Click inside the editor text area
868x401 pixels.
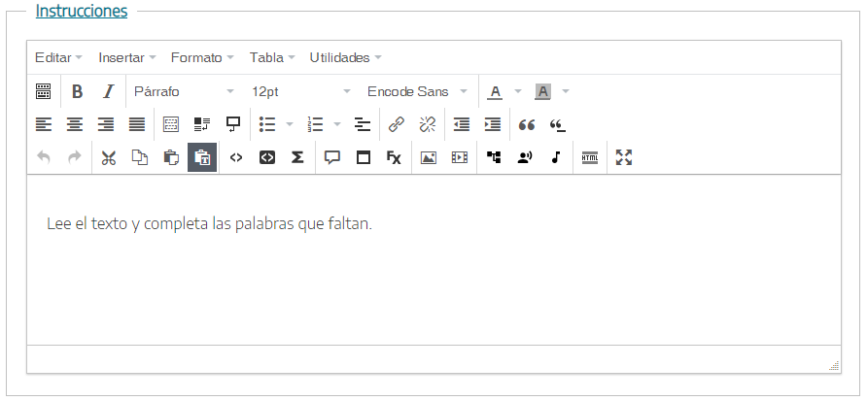[x=434, y=260]
